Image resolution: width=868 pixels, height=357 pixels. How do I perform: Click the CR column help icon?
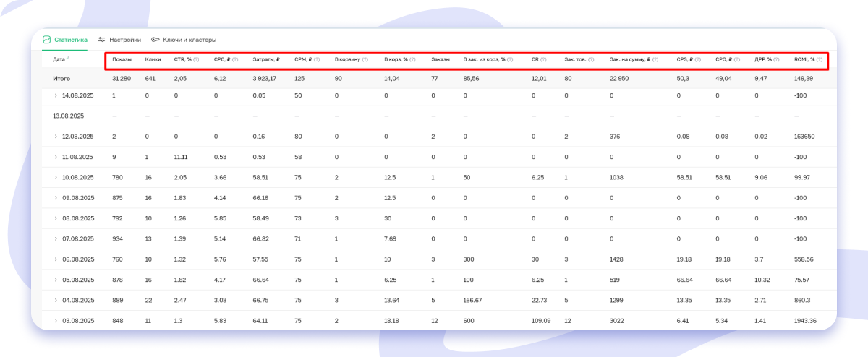(543, 59)
